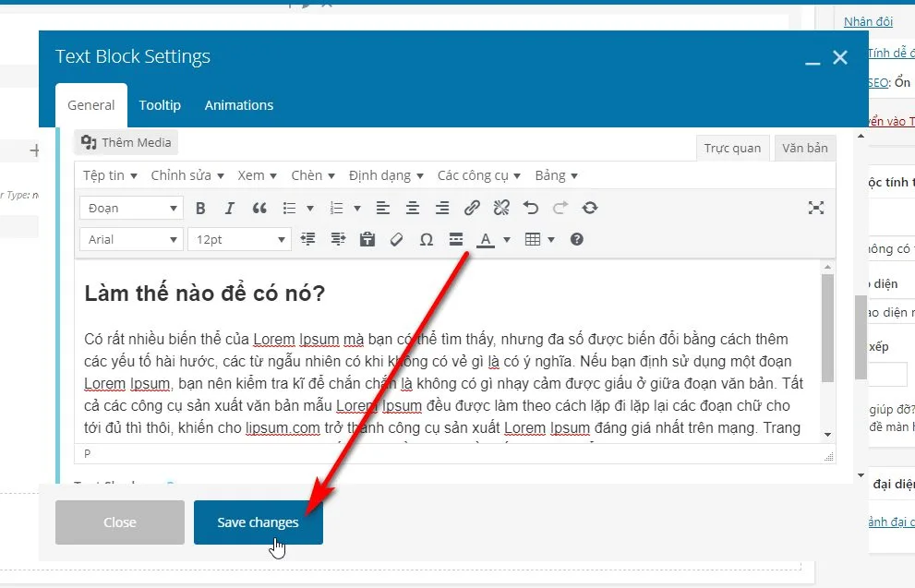Image resolution: width=915 pixels, height=588 pixels.
Task: Redo the last edit
Action: [560, 208]
